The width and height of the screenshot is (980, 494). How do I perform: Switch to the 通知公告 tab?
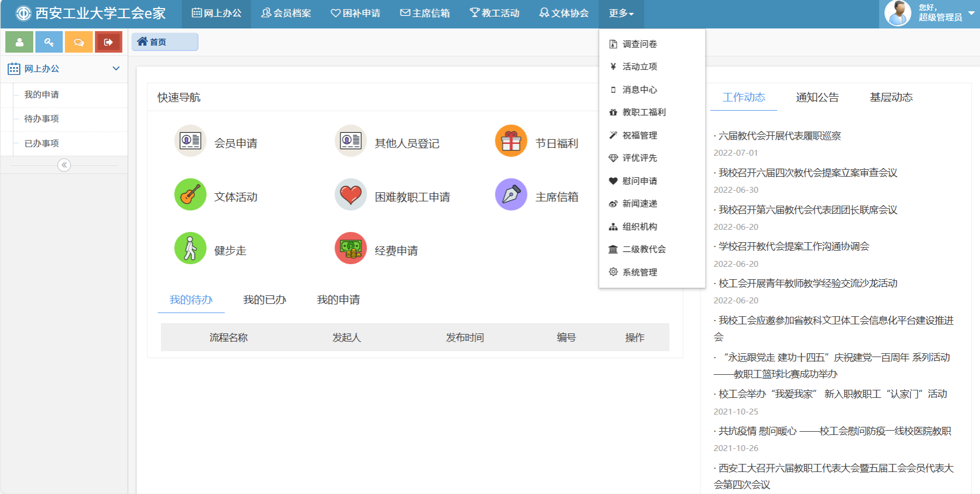(x=817, y=97)
